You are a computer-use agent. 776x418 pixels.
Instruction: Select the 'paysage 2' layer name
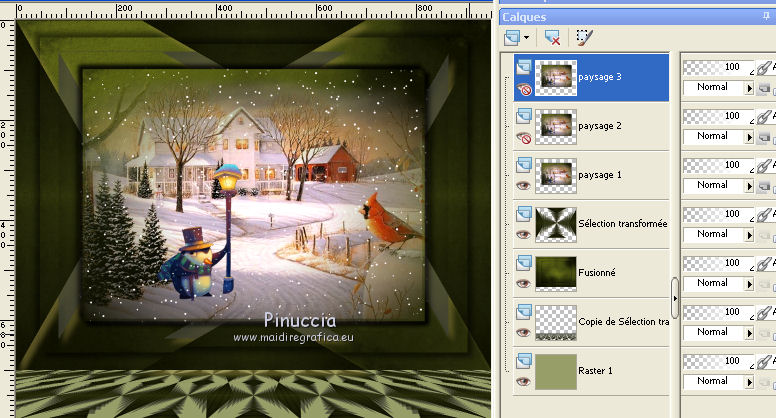tap(600, 126)
